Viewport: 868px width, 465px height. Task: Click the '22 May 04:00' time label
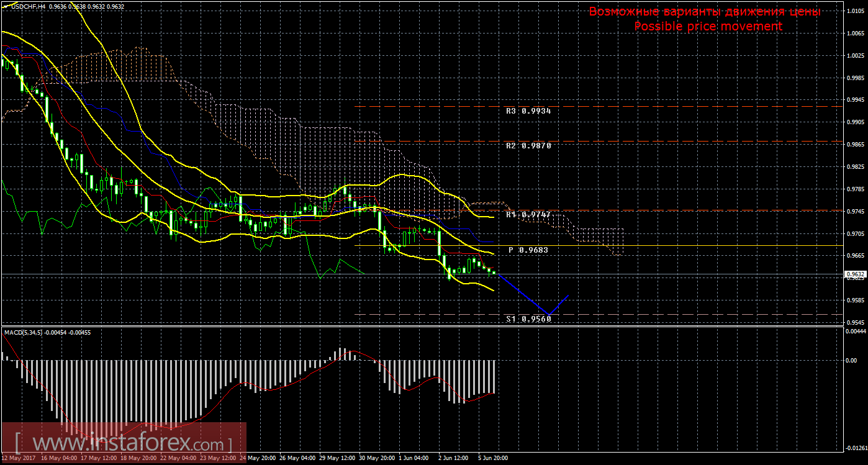click(178, 458)
